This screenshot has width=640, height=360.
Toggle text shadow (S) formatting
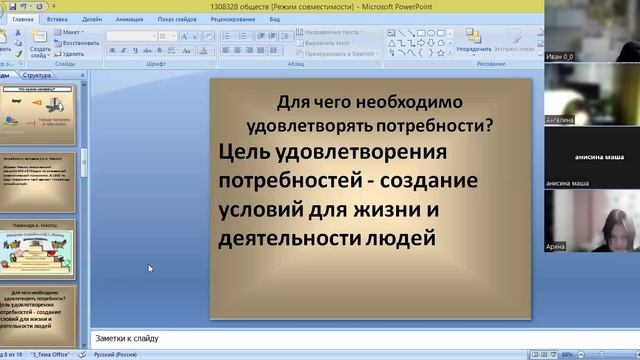pos(160,51)
